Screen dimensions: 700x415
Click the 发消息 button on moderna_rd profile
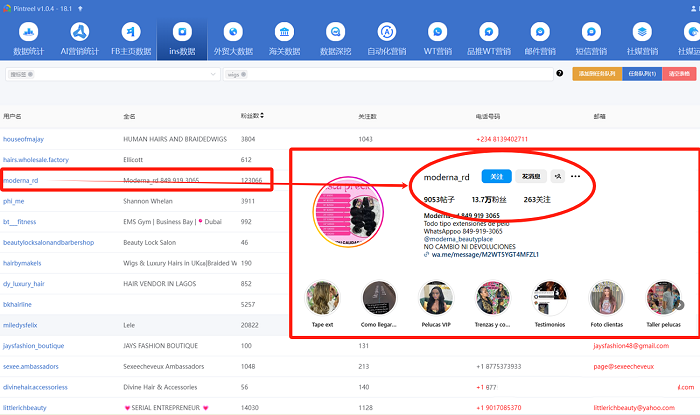point(531,177)
